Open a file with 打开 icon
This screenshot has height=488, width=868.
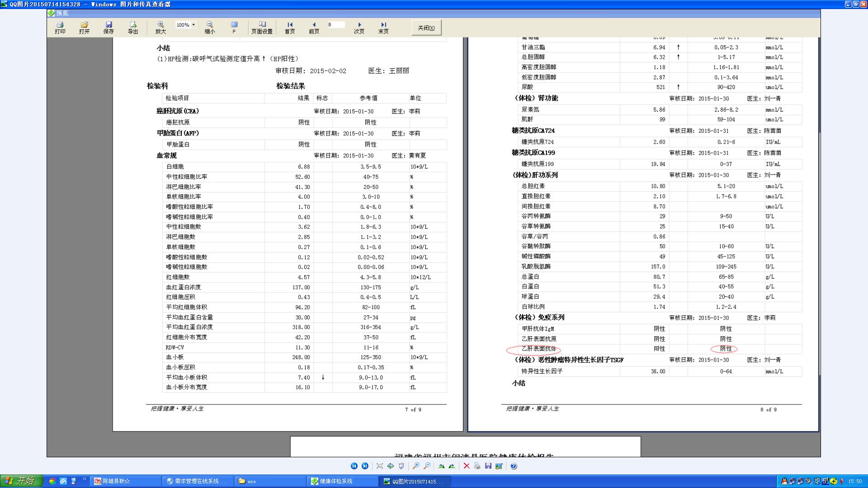(x=84, y=28)
